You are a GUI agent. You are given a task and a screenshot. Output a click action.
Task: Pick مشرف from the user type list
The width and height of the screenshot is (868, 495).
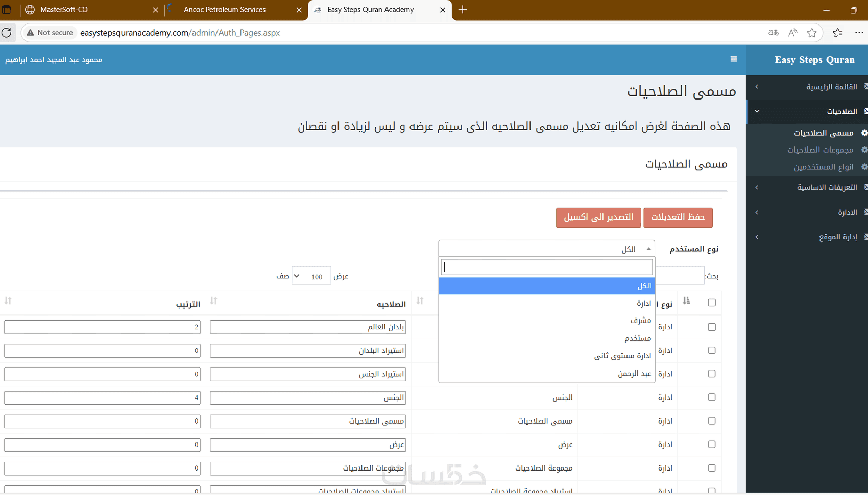coord(546,321)
